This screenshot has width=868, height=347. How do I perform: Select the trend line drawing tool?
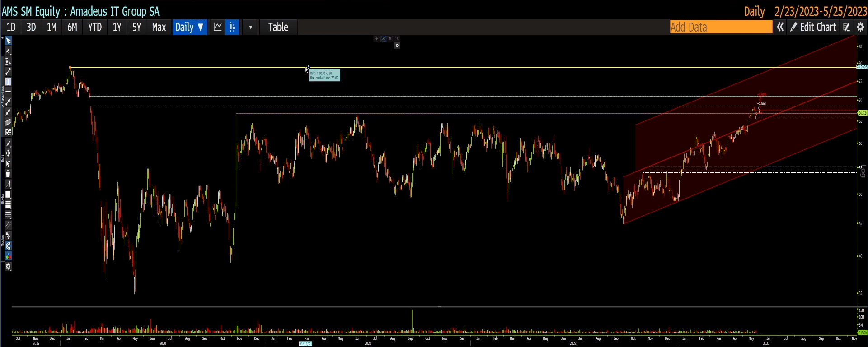point(8,72)
